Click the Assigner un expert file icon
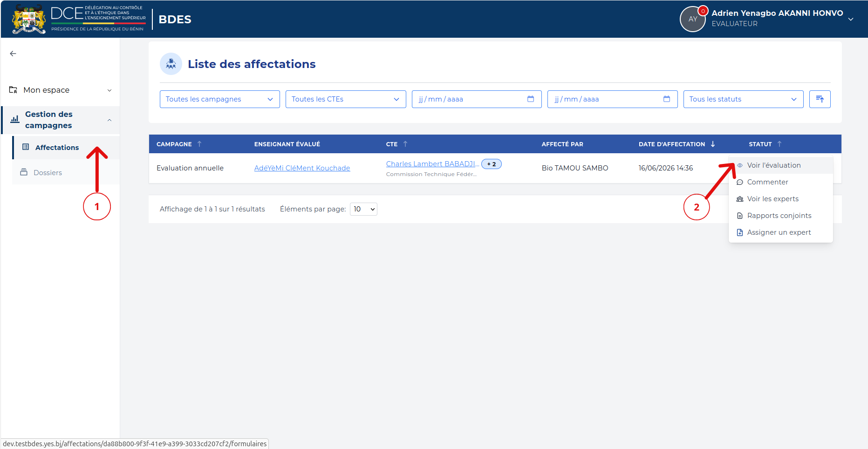The image size is (868, 449). [x=740, y=232]
